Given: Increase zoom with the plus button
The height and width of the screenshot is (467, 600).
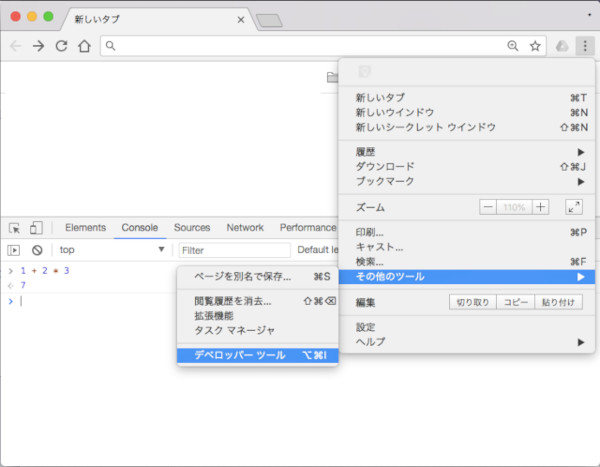Looking at the screenshot, I should pyautogui.click(x=540, y=207).
